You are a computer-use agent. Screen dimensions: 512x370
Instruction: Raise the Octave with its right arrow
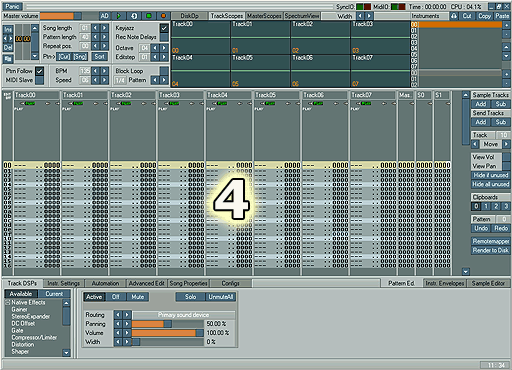[164, 48]
